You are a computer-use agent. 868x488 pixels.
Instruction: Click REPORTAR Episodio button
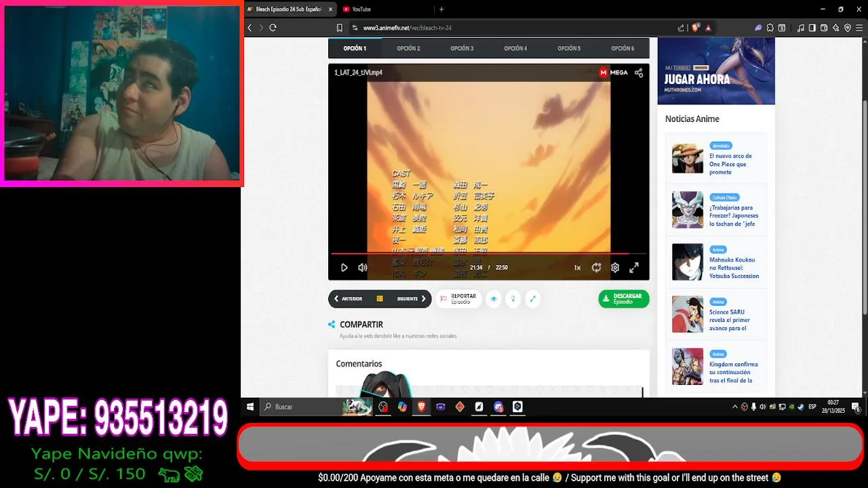click(458, 299)
